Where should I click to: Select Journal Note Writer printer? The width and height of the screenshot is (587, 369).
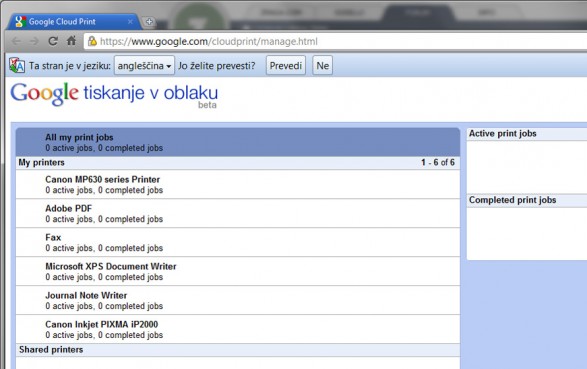point(238,301)
